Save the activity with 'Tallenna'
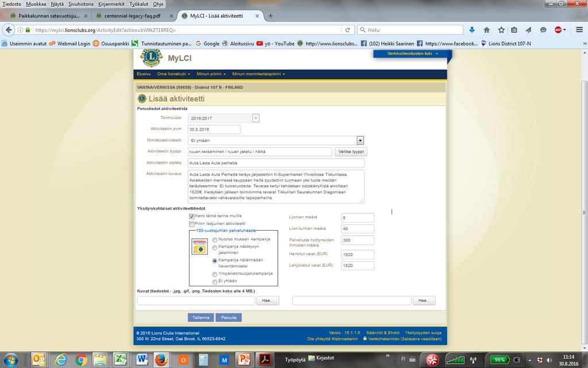Viewport: 588px width, 368px height. point(200,317)
